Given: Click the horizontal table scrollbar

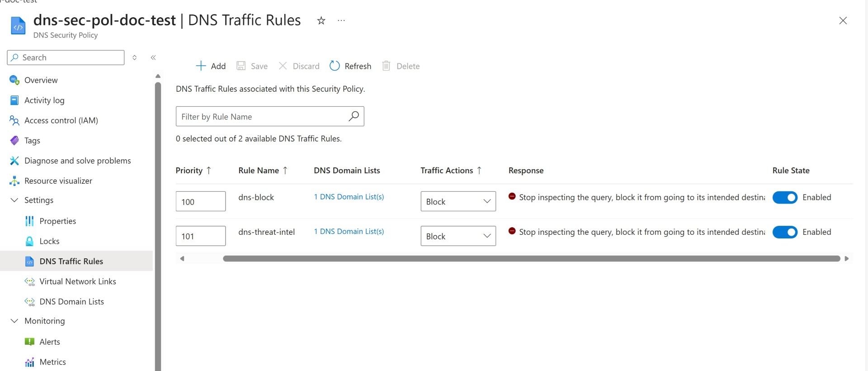Looking at the screenshot, I should point(531,258).
